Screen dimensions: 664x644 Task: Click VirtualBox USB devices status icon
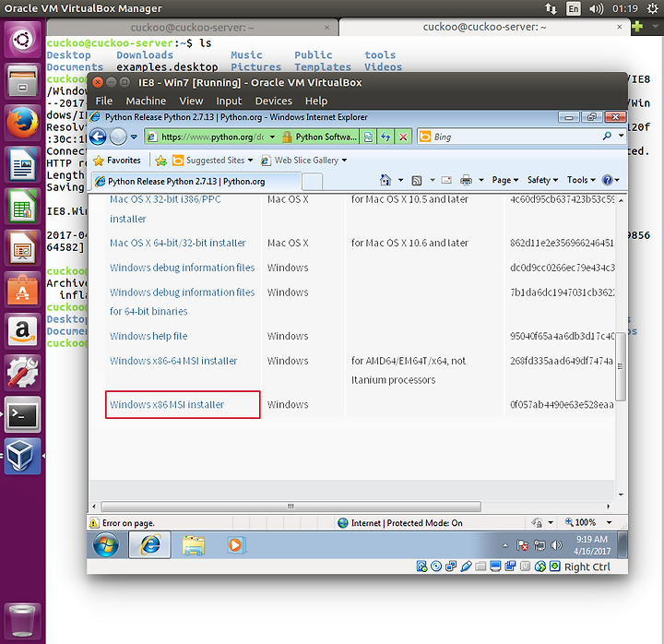point(466,566)
